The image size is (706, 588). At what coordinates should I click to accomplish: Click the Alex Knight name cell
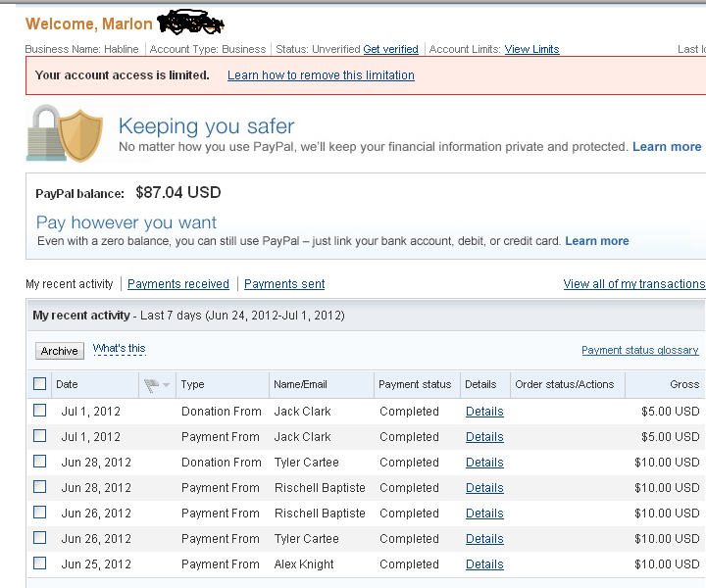click(304, 564)
